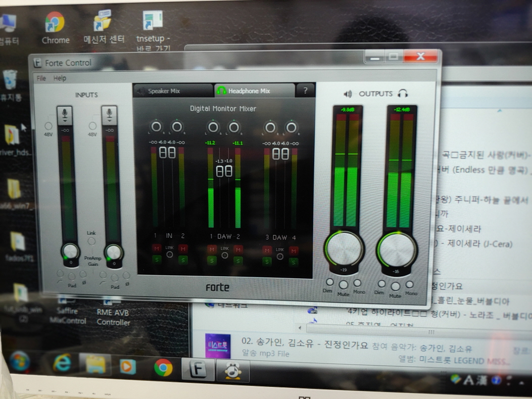
Task: Toggle the LINK button for DAW 3-4
Action: (x=280, y=257)
